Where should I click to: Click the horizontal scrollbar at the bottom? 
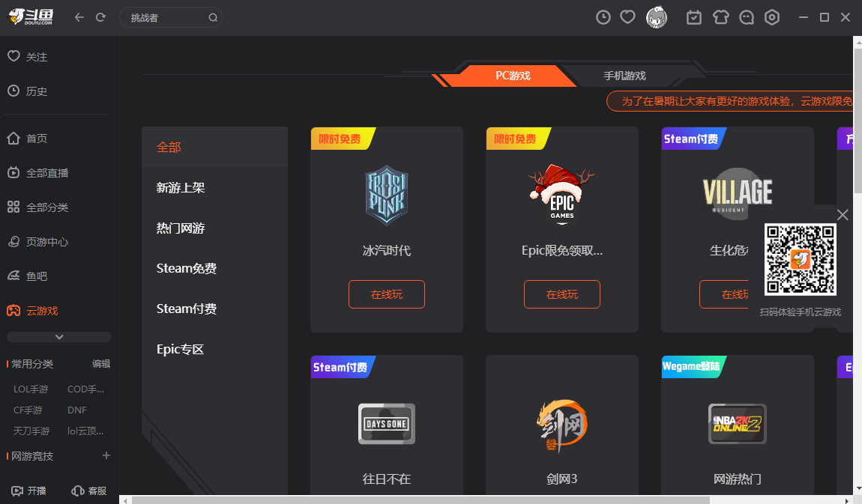click(420, 500)
